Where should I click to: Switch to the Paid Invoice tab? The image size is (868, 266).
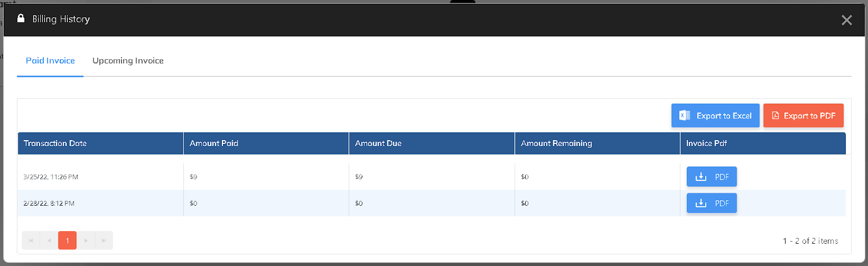tap(50, 61)
